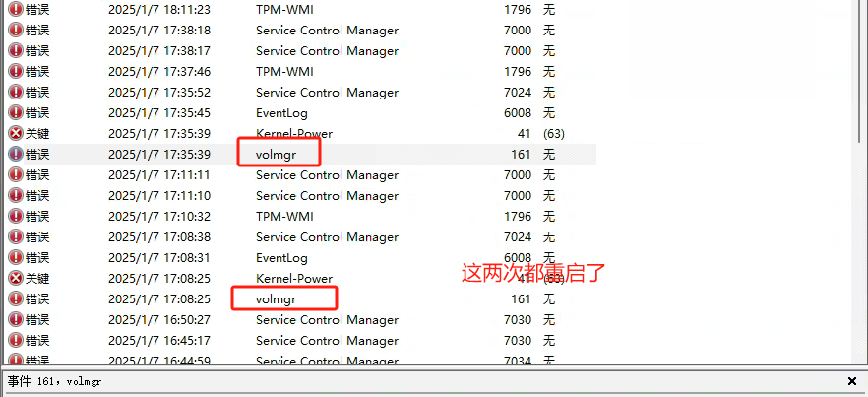Click the vertical scrollbar of event list
868x397 pixels.
click(860, 182)
